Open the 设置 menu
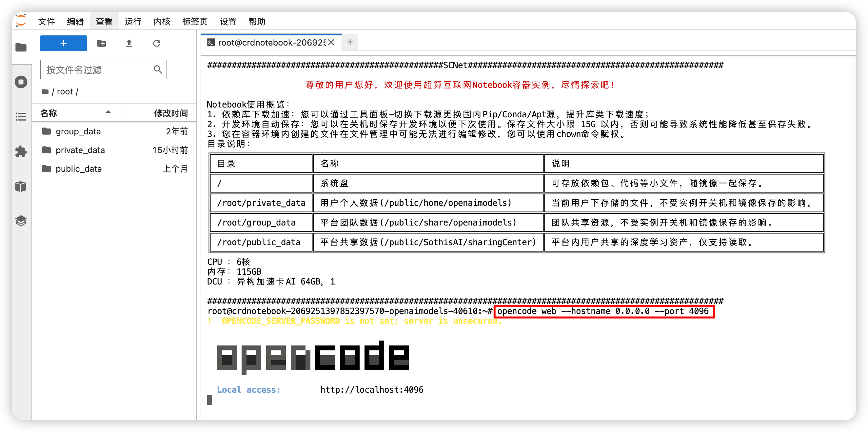868x432 pixels. (x=228, y=22)
